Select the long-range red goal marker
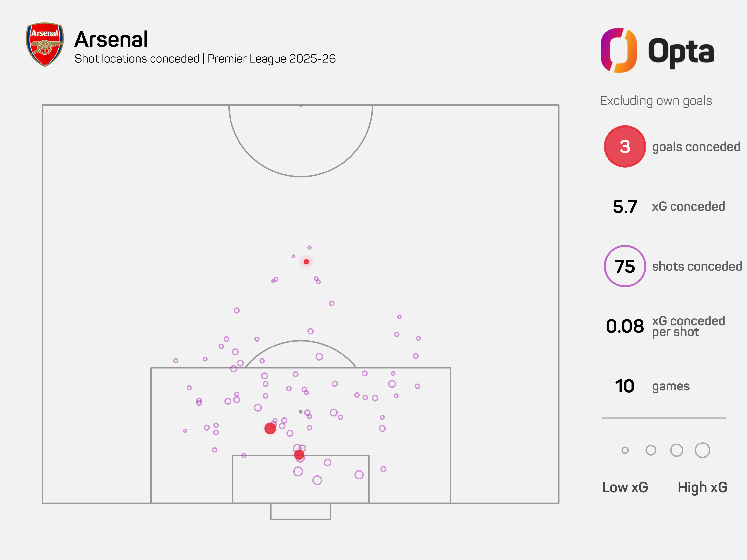The image size is (747, 560). [x=306, y=262]
